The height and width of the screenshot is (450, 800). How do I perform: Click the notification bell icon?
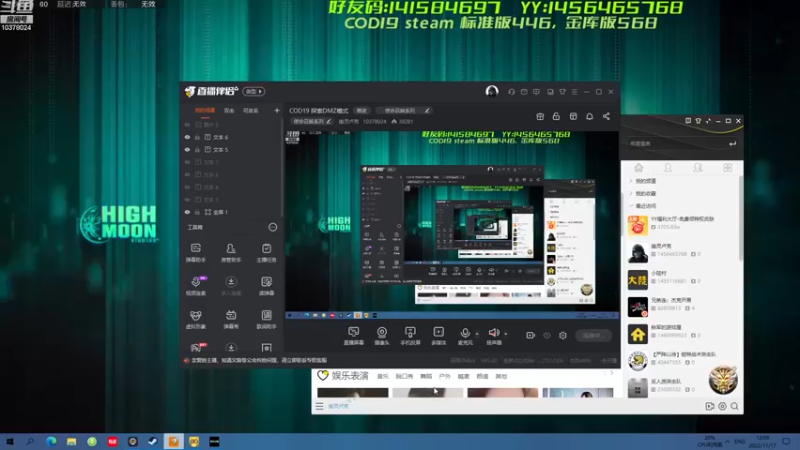589,116
